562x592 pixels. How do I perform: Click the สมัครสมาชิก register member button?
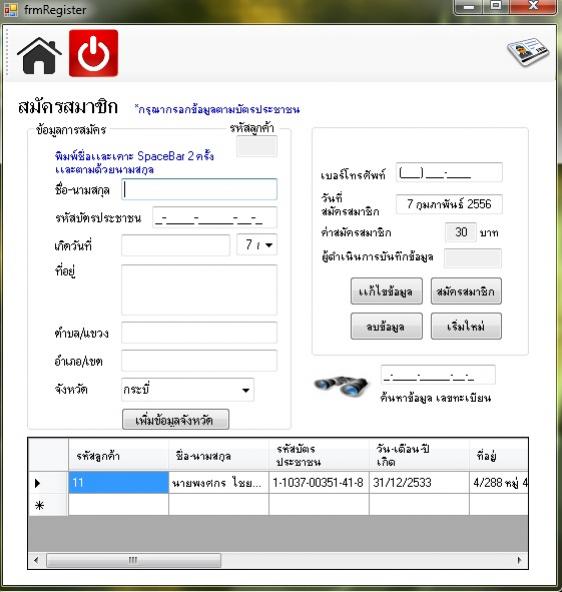466,291
